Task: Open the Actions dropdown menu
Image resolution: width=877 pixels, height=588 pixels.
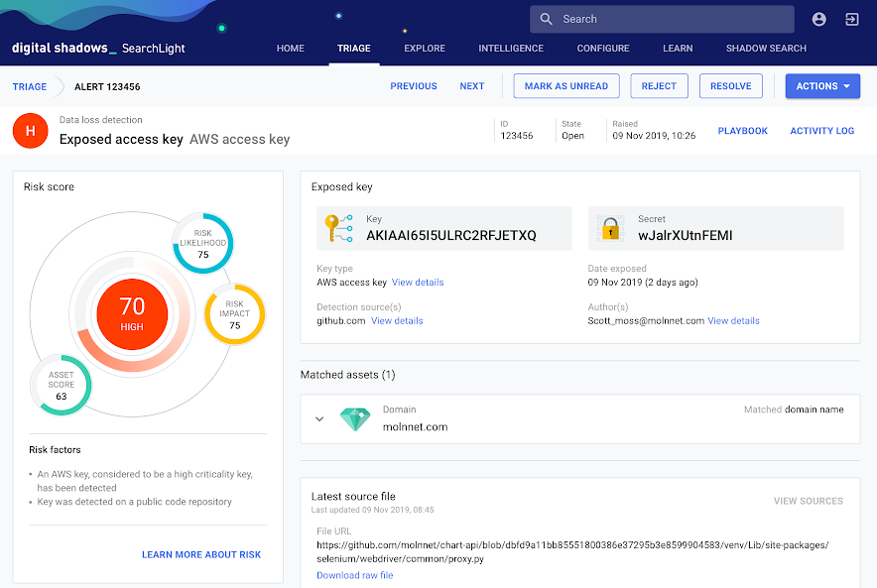Action: pos(822,86)
